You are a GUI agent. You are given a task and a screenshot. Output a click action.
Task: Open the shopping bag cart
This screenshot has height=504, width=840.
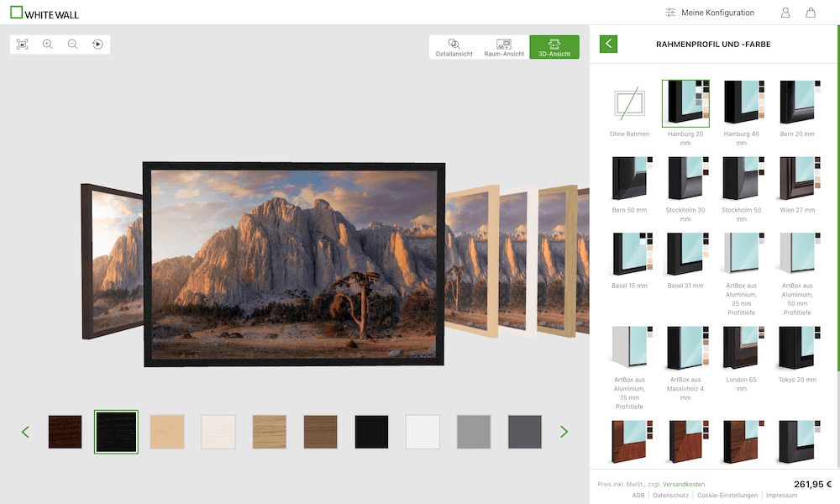811,13
